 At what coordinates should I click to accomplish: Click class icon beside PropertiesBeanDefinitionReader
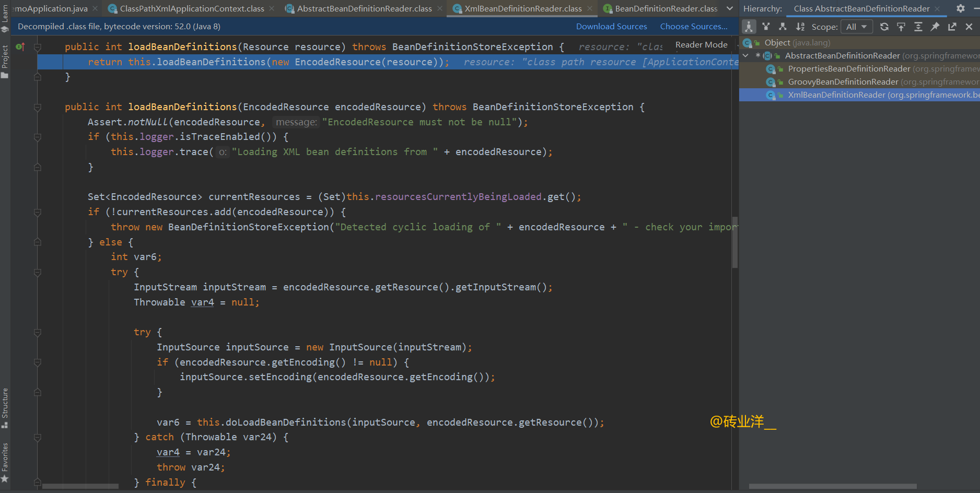click(x=771, y=69)
